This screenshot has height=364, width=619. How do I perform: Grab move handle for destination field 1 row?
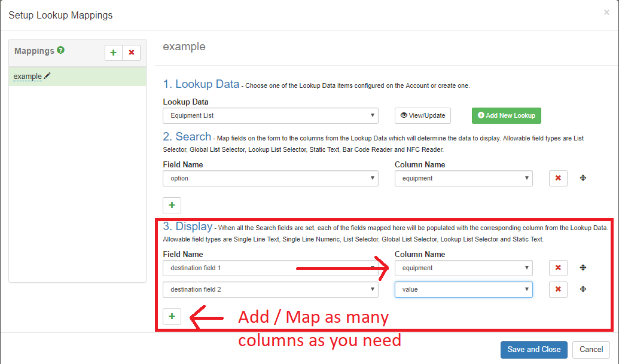click(x=583, y=268)
